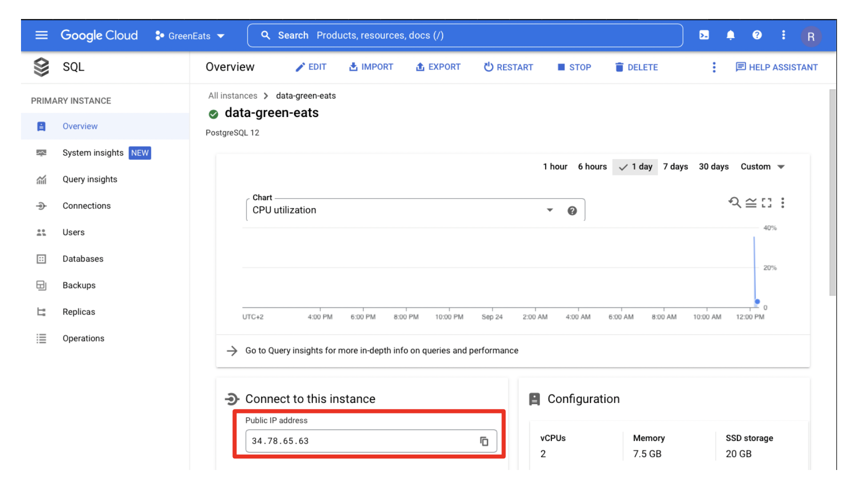Open the toolbar more actions dots
This screenshot has height=487, width=868.
click(x=714, y=67)
